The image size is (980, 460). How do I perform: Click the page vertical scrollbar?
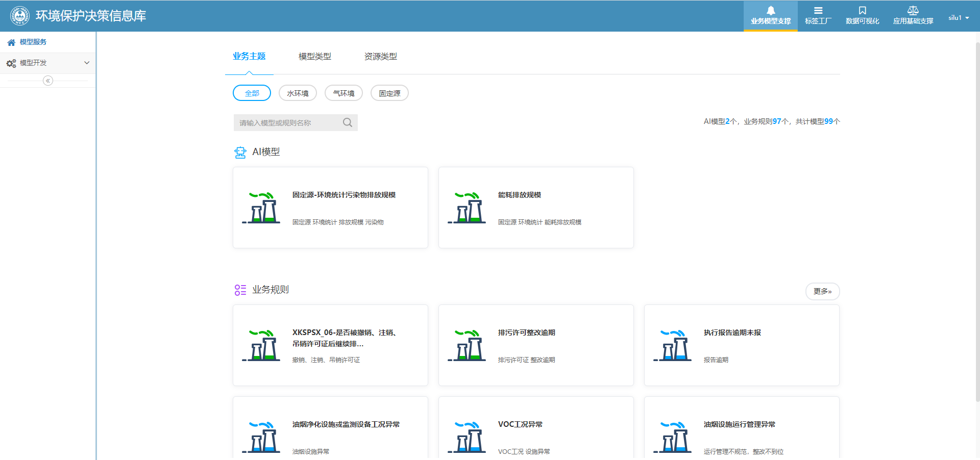pyautogui.click(x=977, y=222)
